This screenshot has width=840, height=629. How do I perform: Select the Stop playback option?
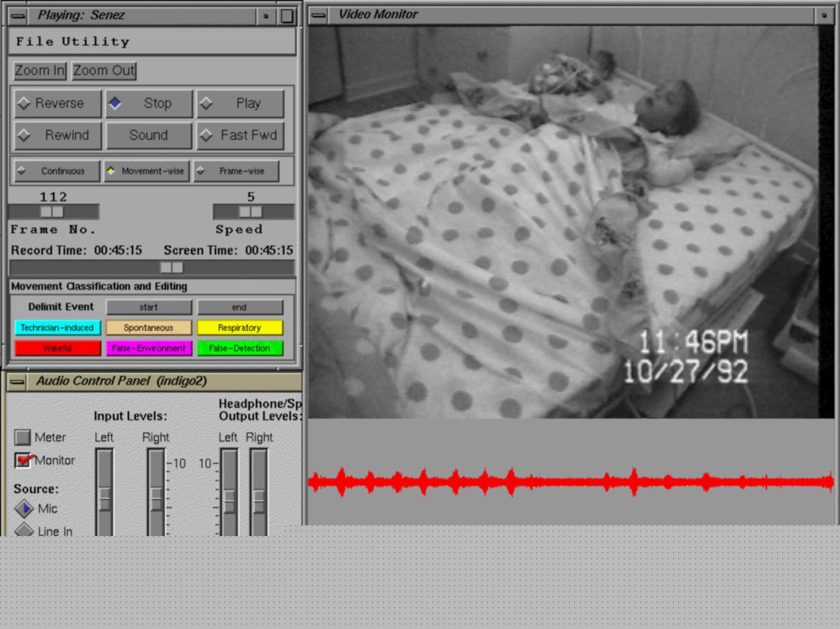pyautogui.click(x=149, y=103)
